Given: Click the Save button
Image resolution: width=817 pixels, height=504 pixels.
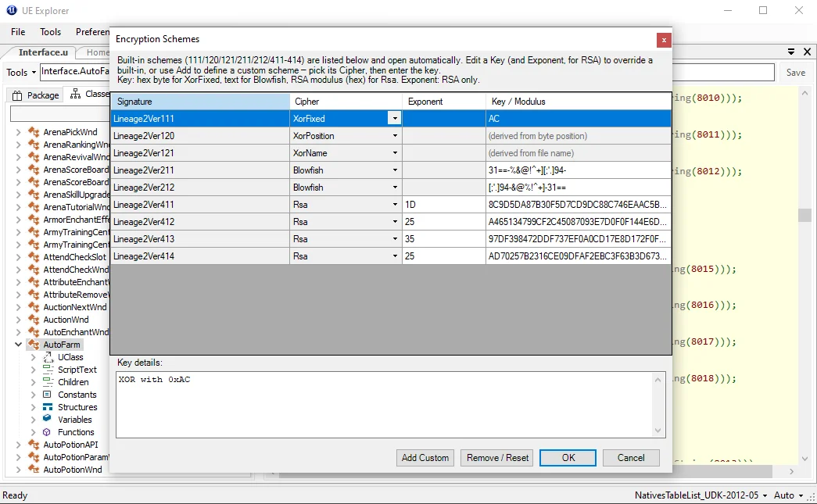Looking at the screenshot, I should tap(796, 73).
